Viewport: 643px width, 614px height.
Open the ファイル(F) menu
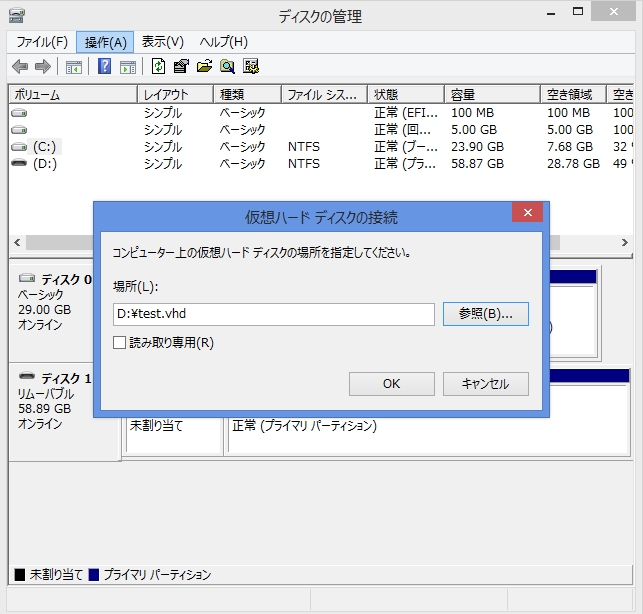click(42, 42)
